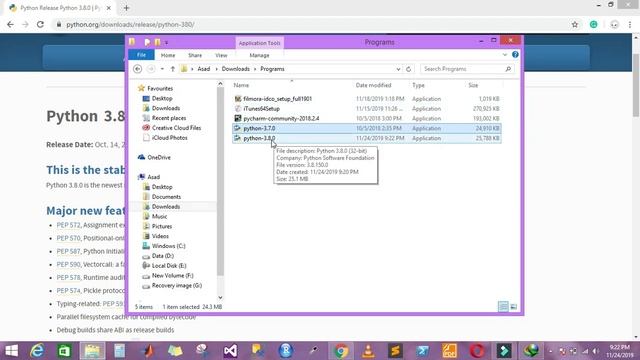Screen dimensions: 640x360
Task: Select OneDrive in navigation pane
Action: [159, 158]
